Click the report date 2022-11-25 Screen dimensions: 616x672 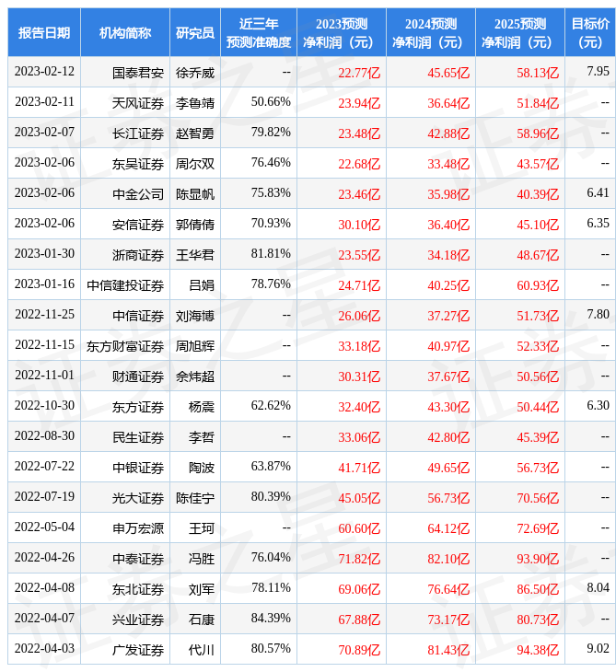pos(44,315)
